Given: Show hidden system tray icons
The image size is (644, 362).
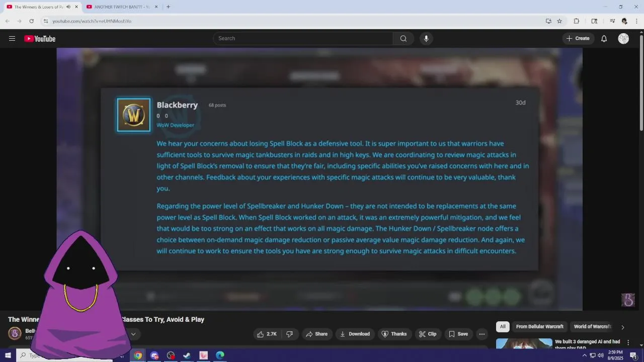Looking at the screenshot, I should [x=585, y=355].
